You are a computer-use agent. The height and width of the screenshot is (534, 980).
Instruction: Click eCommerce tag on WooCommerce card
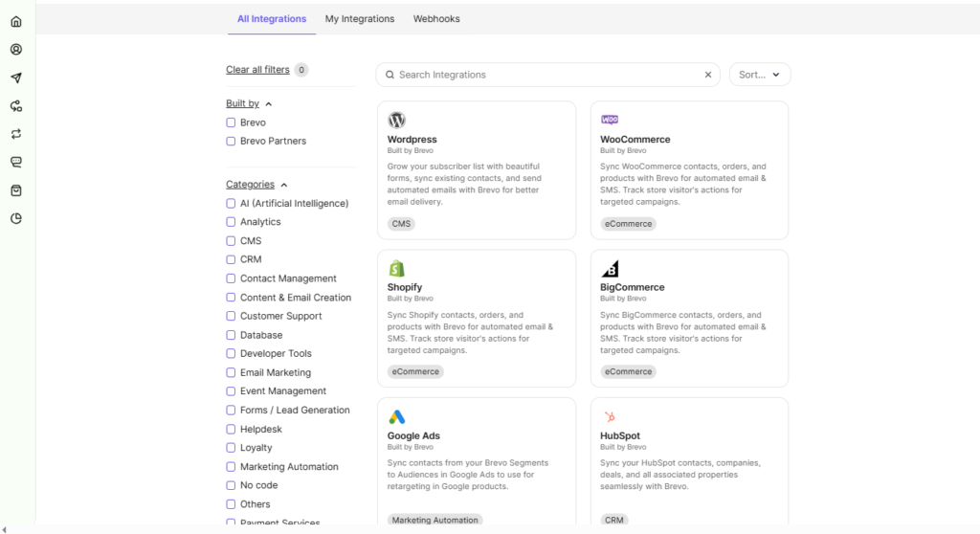point(628,224)
